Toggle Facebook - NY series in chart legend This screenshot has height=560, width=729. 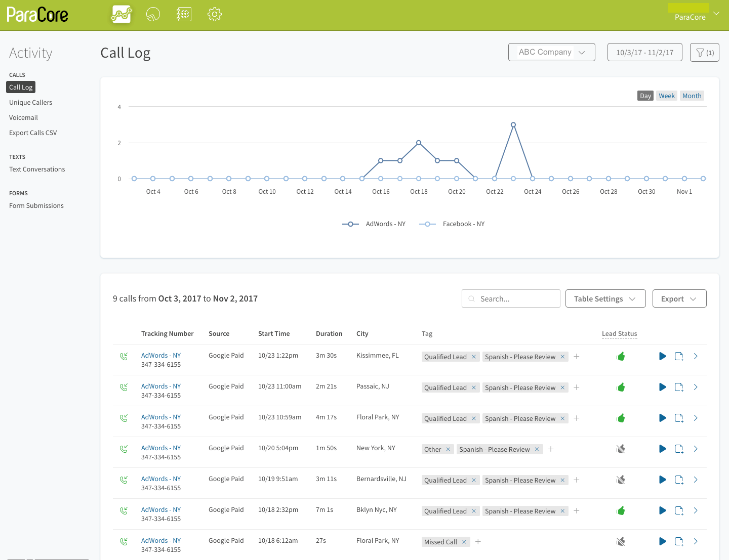pyautogui.click(x=452, y=224)
